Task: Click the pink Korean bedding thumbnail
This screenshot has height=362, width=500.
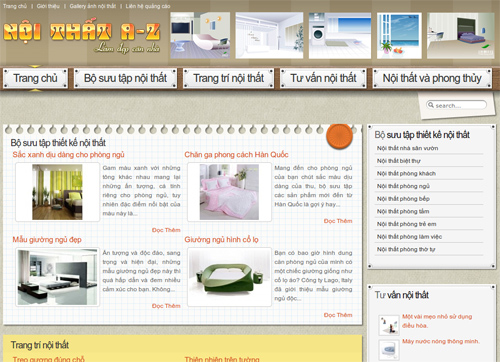Action: coord(229,192)
